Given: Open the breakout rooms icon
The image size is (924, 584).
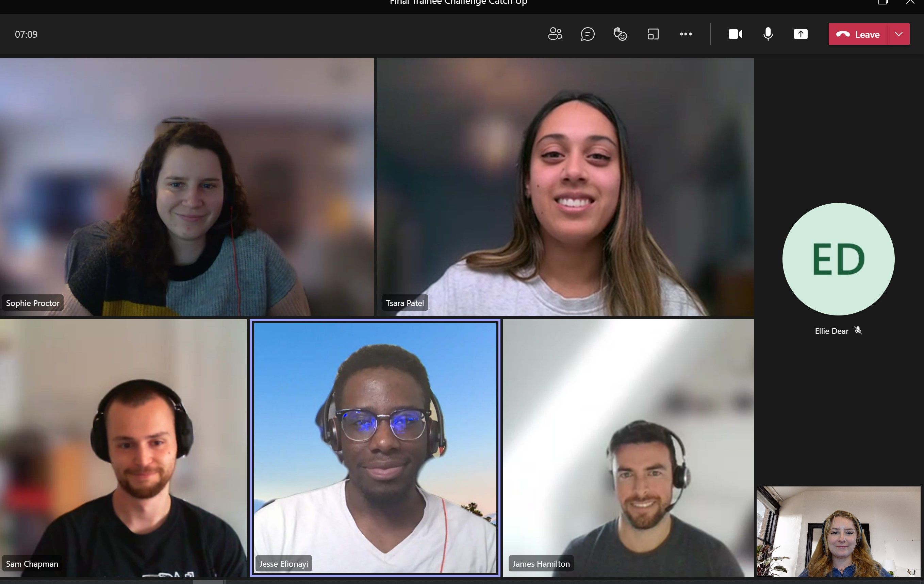Looking at the screenshot, I should pos(653,34).
